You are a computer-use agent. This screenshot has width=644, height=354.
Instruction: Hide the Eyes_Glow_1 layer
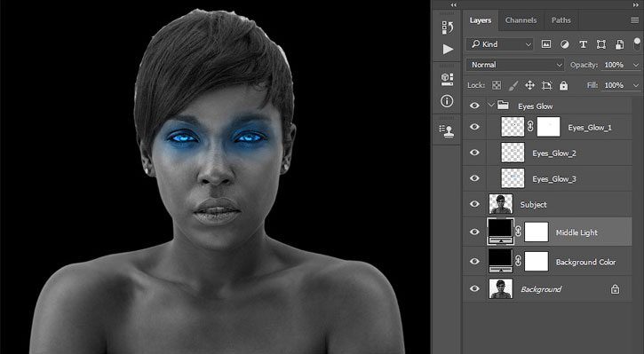tap(474, 127)
